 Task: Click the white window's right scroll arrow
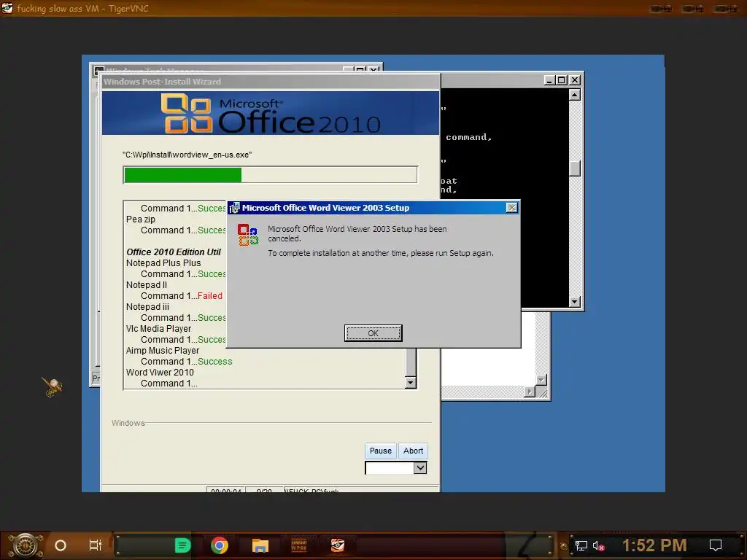530,392
